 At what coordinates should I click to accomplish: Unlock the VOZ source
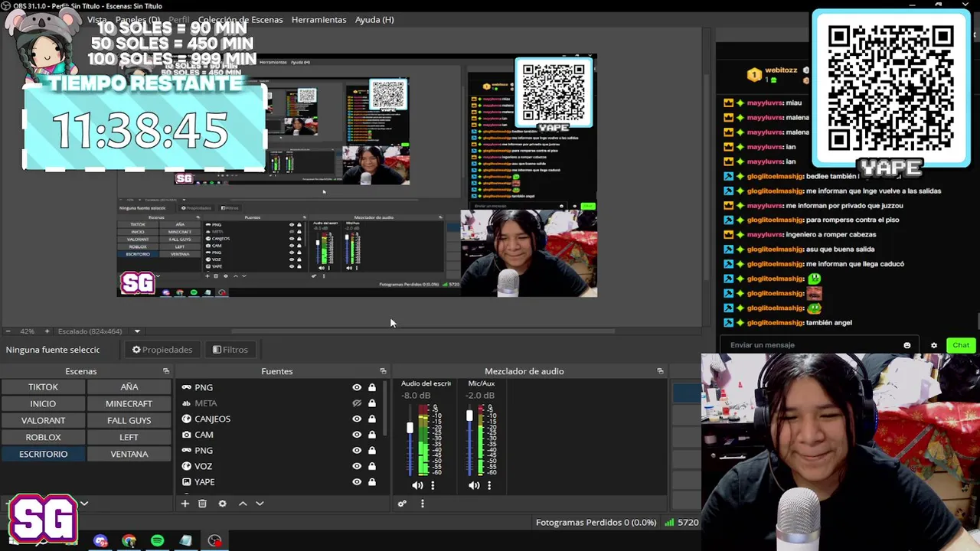point(372,466)
